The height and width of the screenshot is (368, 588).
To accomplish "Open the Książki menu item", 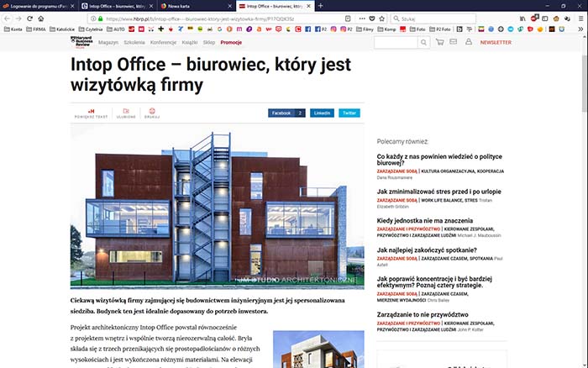I will click(x=190, y=42).
